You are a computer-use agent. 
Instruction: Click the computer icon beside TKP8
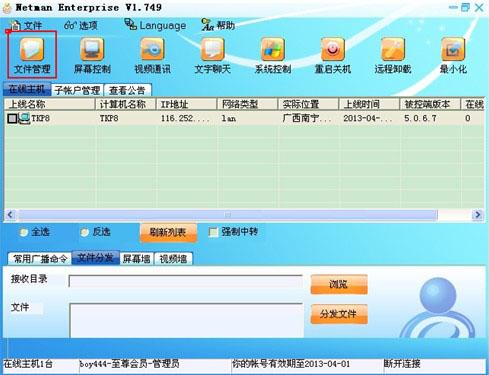point(24,118)
